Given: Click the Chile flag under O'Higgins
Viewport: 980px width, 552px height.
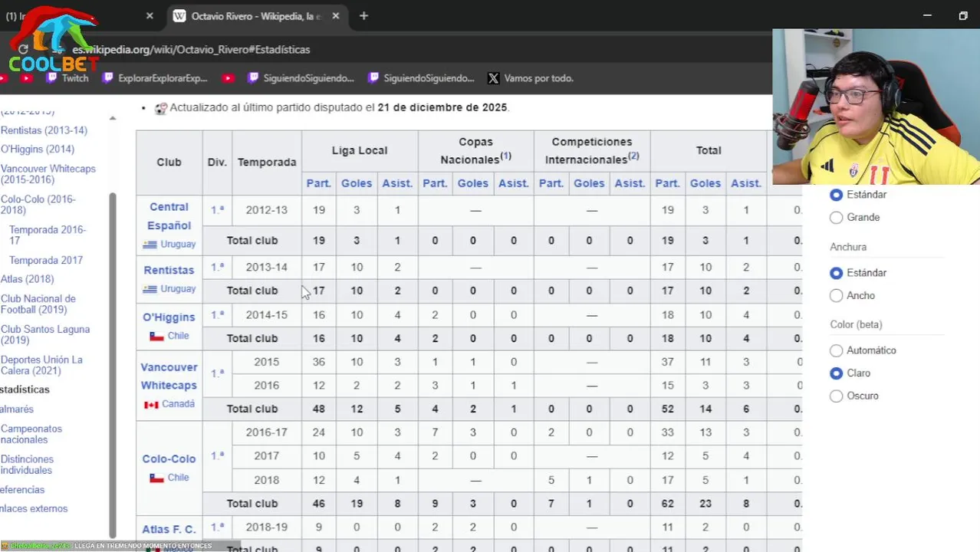Looking at the screenshot, I should tap(156, 336).
